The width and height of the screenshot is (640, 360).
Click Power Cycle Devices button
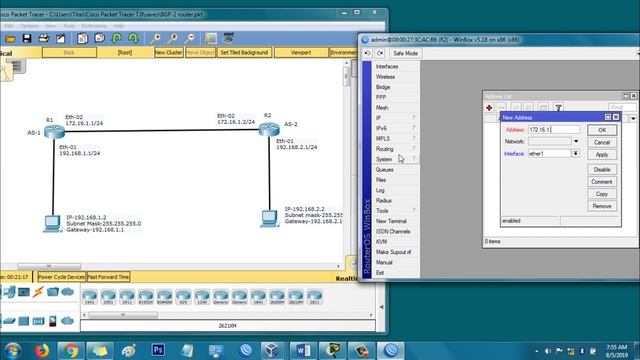pos(61,277)
